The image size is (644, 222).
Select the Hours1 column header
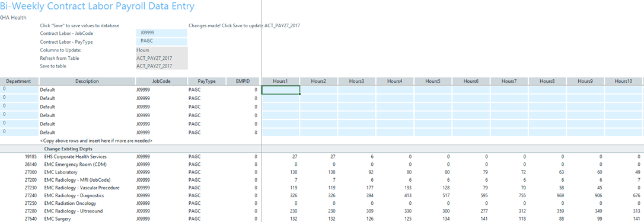click(281, 81)
